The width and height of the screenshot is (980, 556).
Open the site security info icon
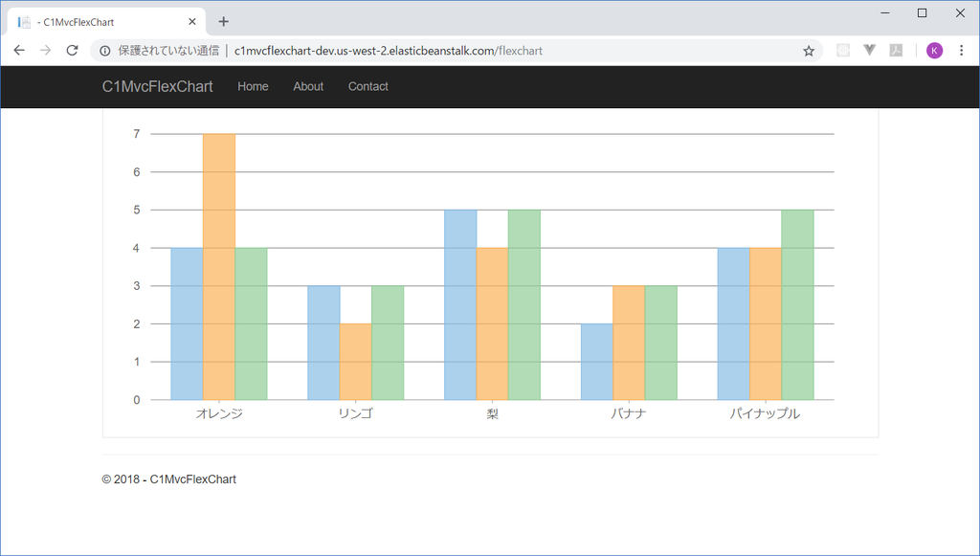click(105, 51)
